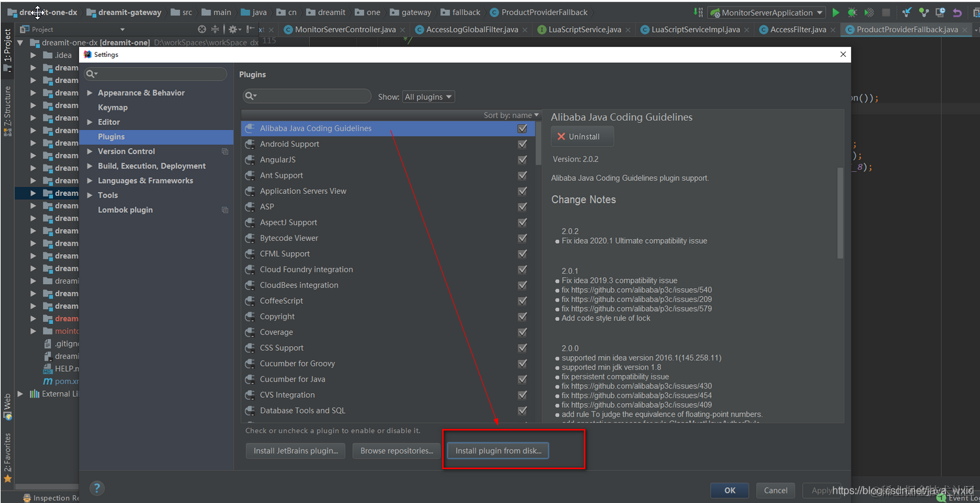This screenshot has height=503, width=980.
Task: Uncheck Application Servers View plugin
Action: (x=522, y=191)
